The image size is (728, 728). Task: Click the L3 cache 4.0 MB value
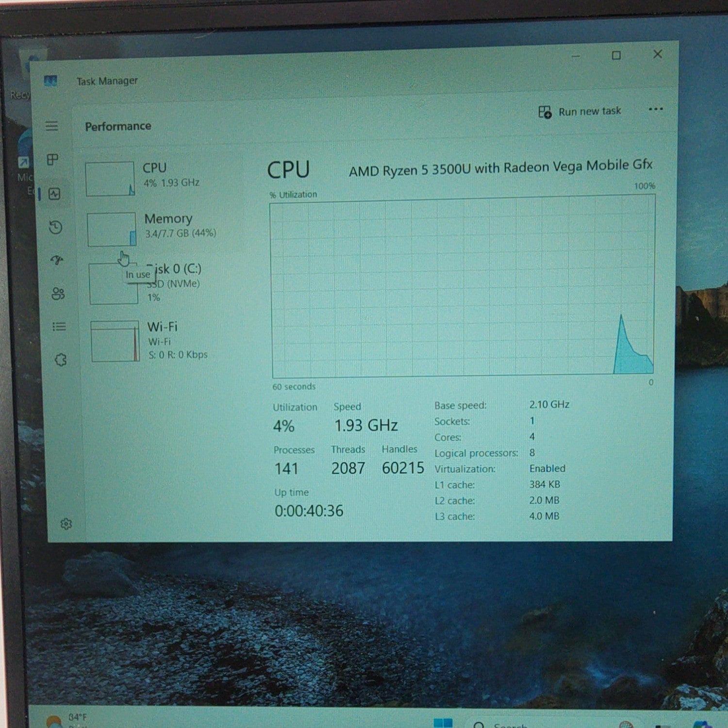click(x=544, y=516)
